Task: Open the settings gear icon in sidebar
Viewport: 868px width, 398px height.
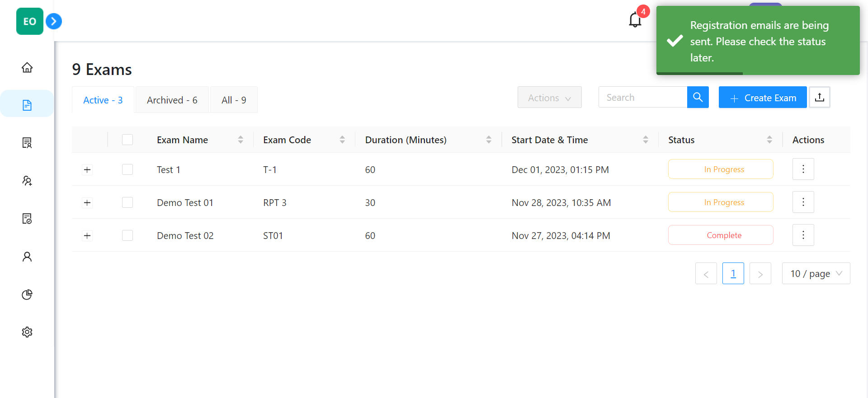Action: click(x=27, y=332)
